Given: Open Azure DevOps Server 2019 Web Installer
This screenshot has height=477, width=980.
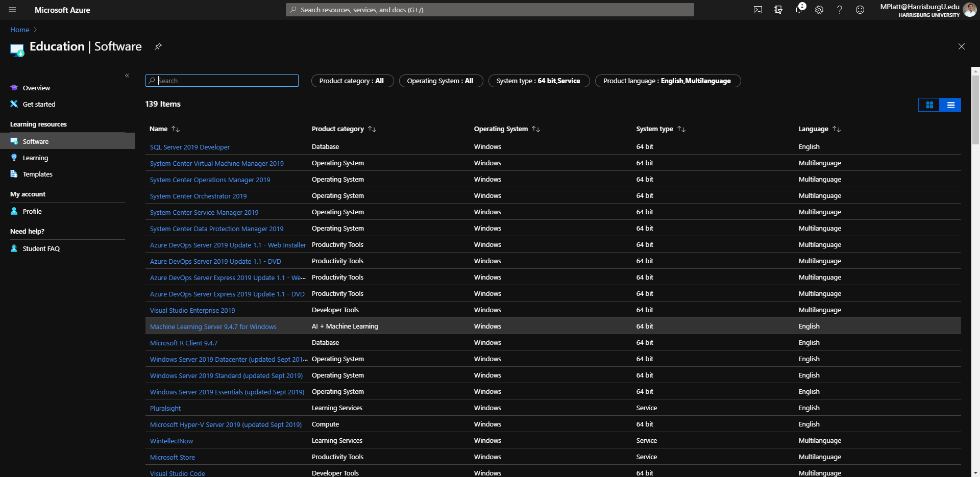Looking at the screenshot, I should point(228,245).
